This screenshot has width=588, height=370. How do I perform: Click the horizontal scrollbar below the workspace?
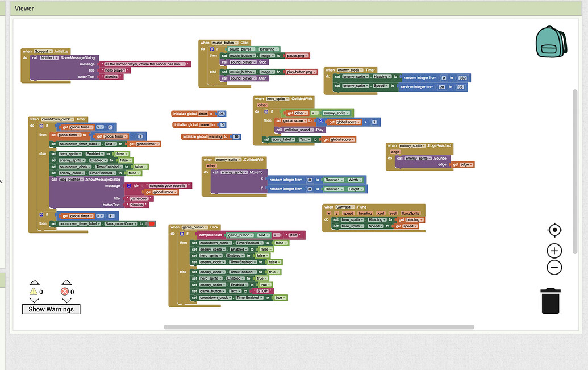pyautogui.click(x=318, y=327)
